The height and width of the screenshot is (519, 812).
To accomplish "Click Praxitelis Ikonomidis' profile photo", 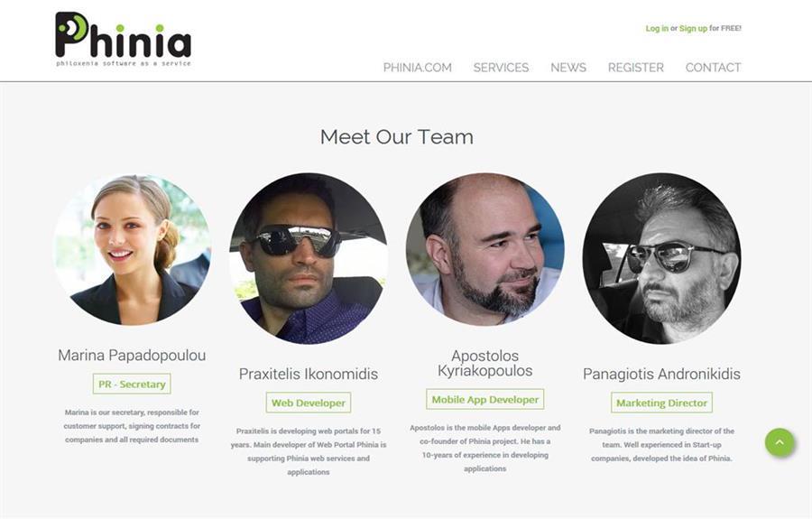I will point(309,258).
